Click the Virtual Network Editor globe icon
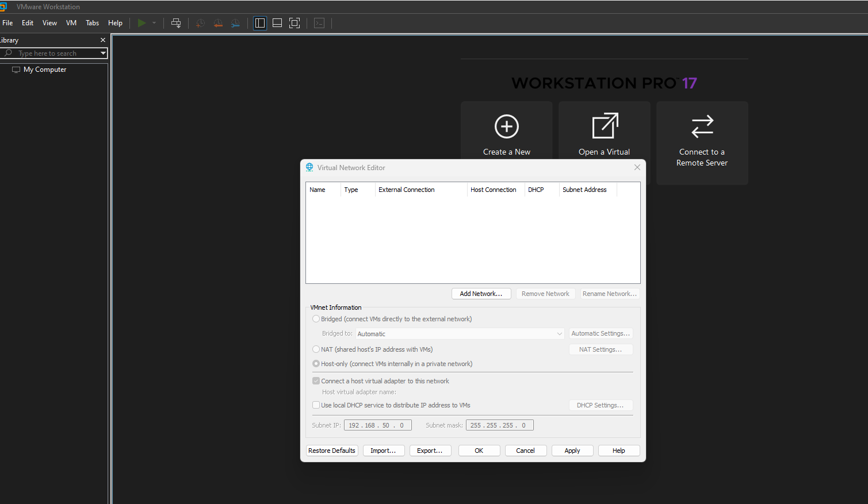This screenshot has height=504, width=868. [x=309, y=167]
